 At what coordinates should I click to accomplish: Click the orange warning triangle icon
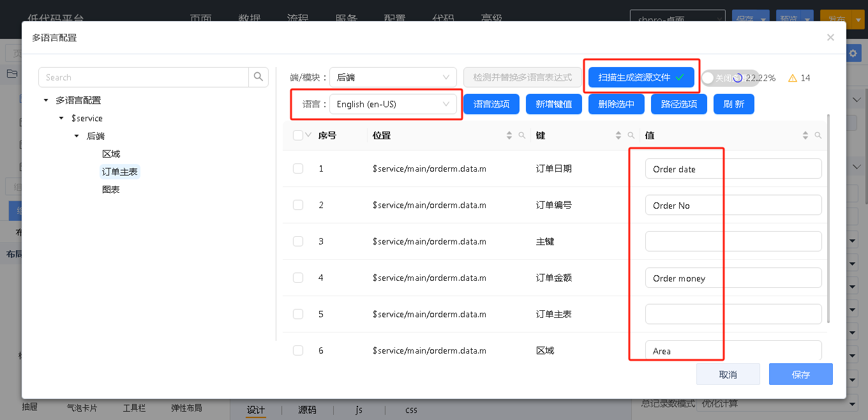coord(793,78)
